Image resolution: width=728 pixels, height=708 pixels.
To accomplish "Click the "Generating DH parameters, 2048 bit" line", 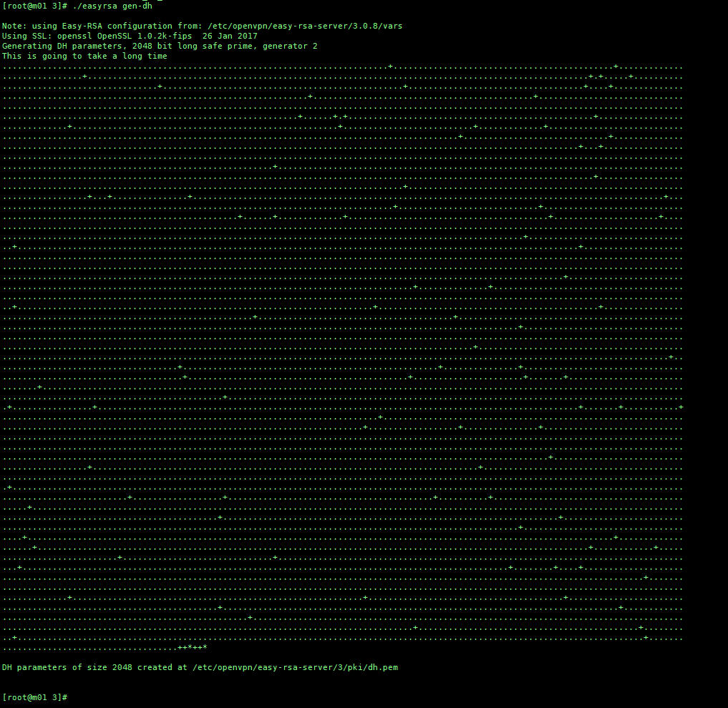I will pos(160,46).
